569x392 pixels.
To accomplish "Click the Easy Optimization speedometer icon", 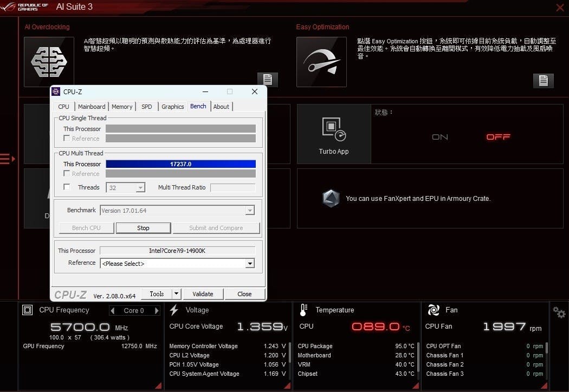I will click(321, 61).
